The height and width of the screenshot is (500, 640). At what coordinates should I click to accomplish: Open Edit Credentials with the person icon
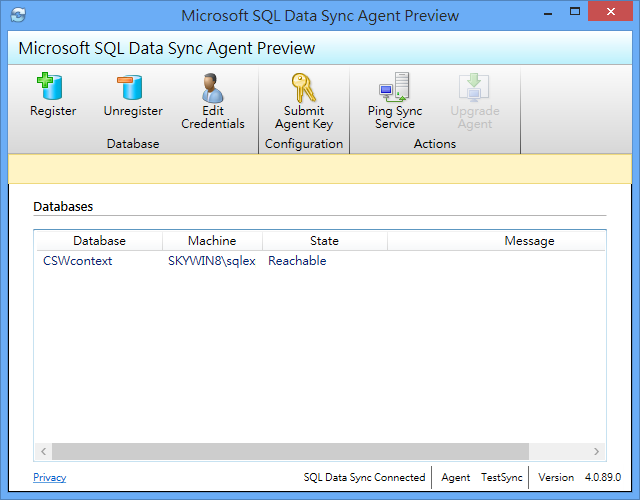point(213,87)
